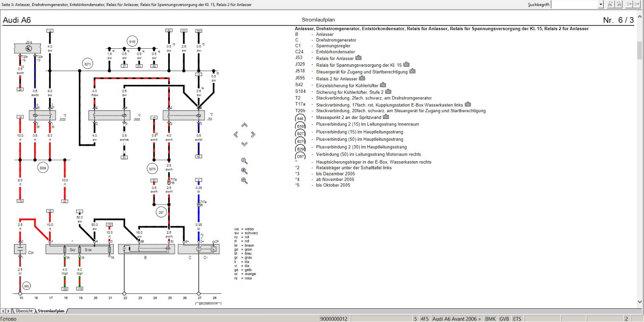Follow the '169' reference box under S42

click(65, 289)
